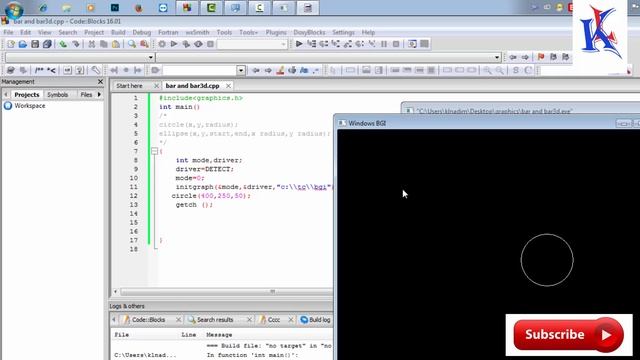Click the Build and run icon

point(186,44)
